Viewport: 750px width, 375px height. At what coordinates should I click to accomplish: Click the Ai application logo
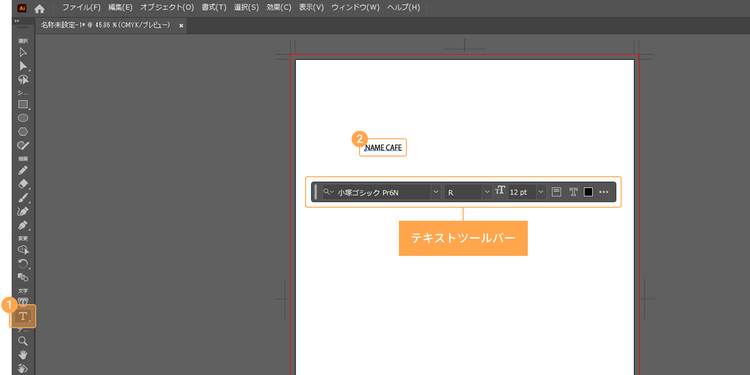pos(22,8)
